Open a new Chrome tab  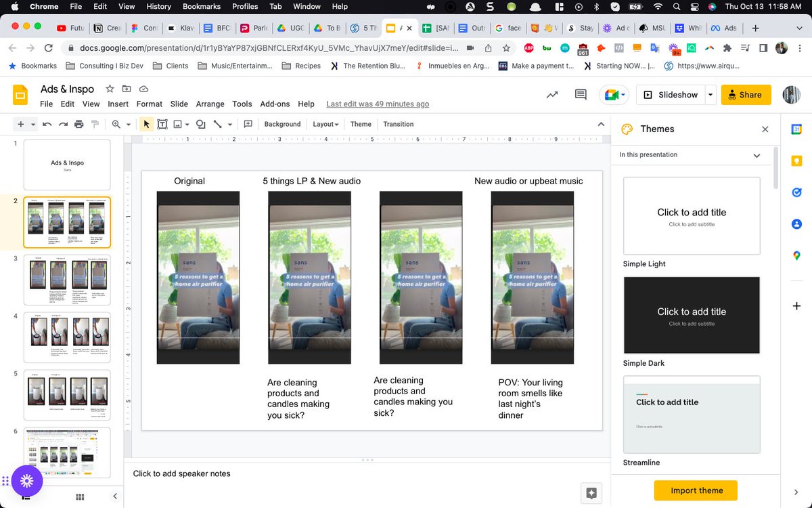coord(755,28)
